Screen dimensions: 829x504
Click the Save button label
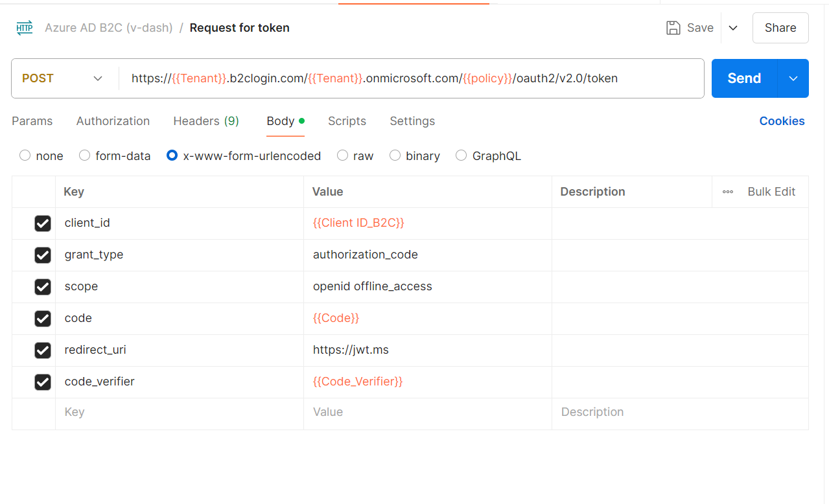click(700, 28)
